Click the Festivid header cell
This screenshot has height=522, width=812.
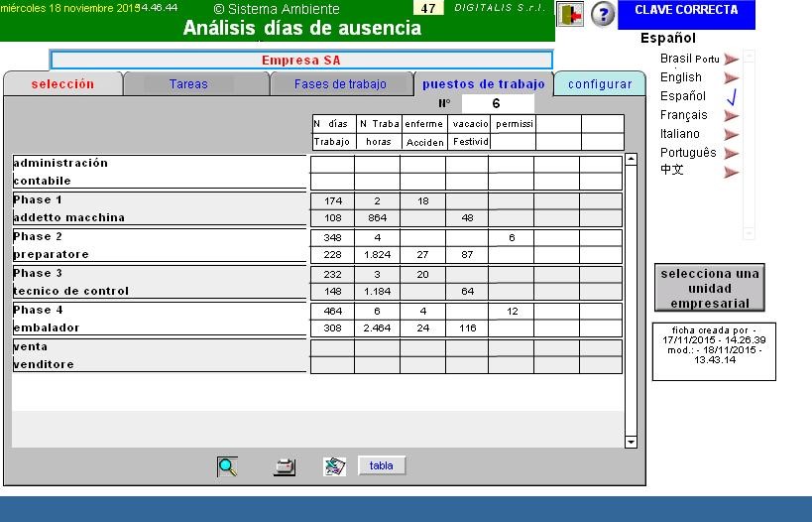[x=469, y=142]
